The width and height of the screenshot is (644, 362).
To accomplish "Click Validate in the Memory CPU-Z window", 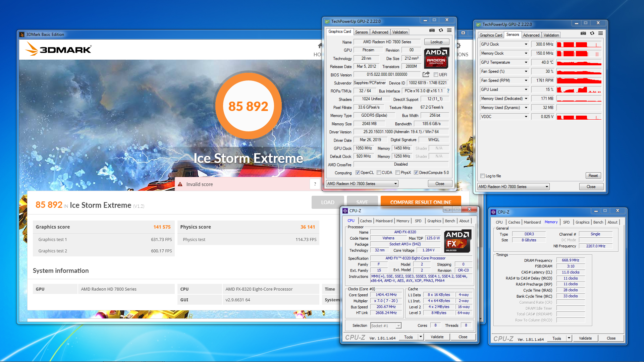I will pos(585,338).
